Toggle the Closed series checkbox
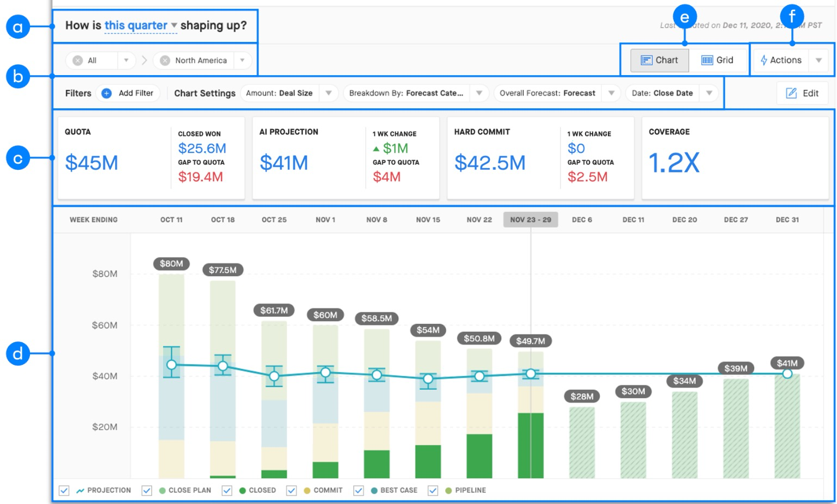 coord(227,490)
